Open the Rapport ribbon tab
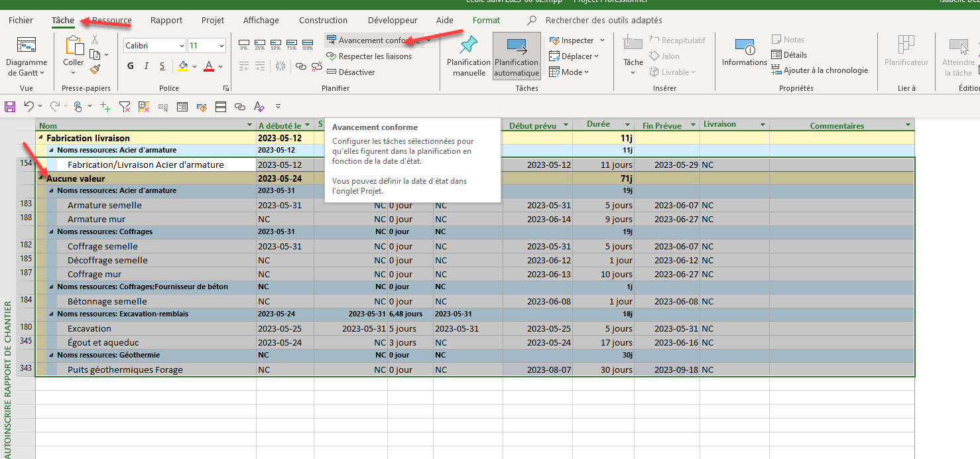 point(166,21)
